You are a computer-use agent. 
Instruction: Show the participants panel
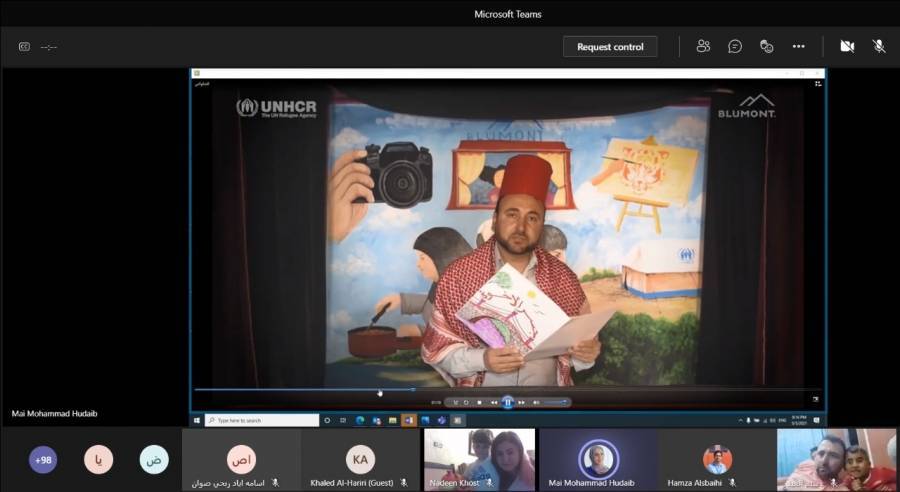703,46
